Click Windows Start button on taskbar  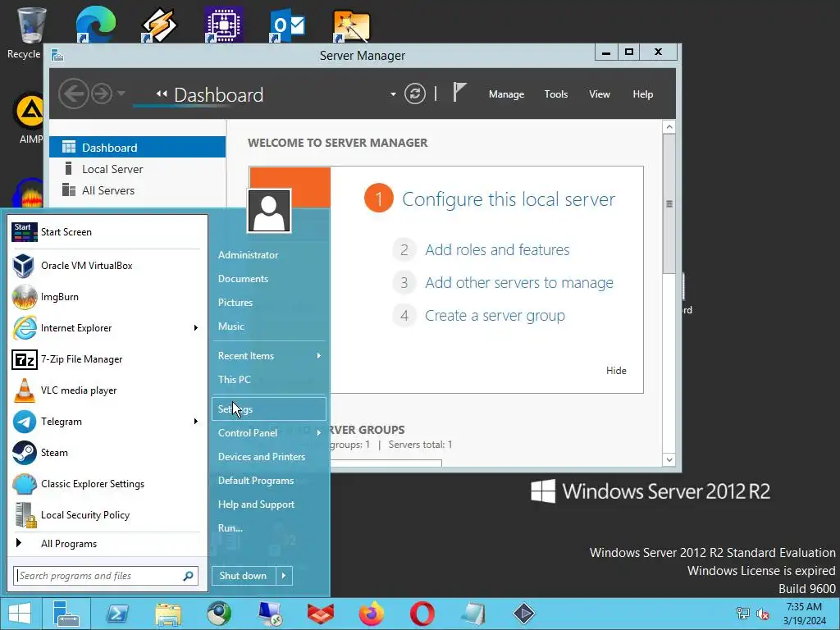coord(20,614)
